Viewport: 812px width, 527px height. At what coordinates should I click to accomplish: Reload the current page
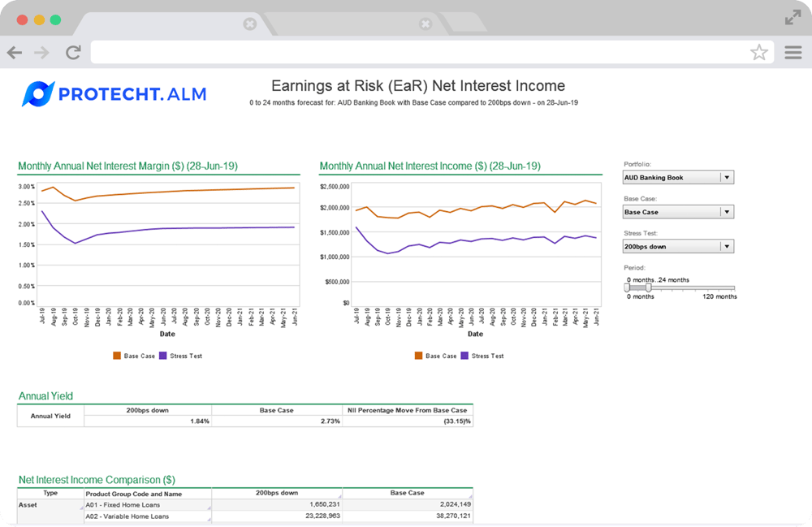click(x=73, y=52)
